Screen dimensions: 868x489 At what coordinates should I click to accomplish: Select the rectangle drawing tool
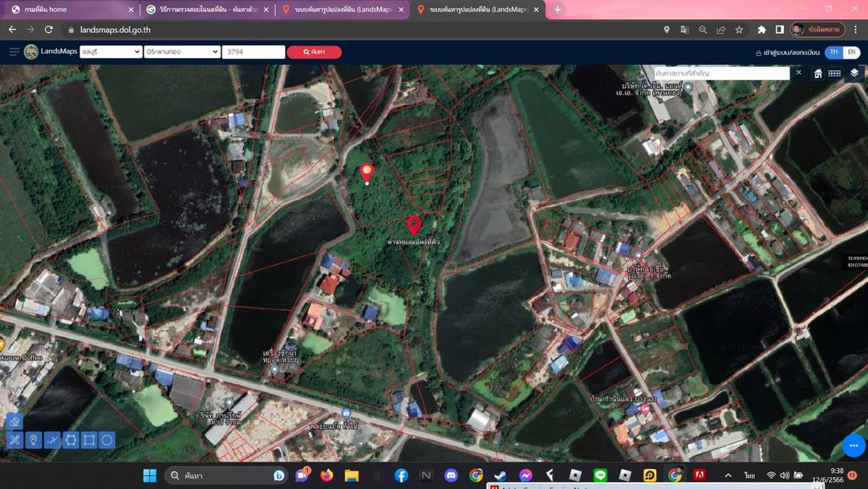pos(89,440)
